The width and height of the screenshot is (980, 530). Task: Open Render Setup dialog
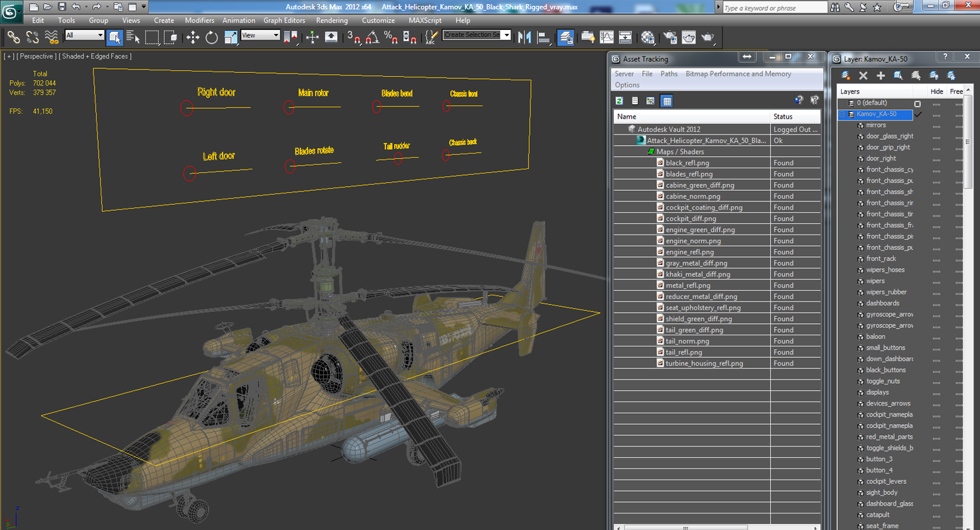tap(670, 38)
